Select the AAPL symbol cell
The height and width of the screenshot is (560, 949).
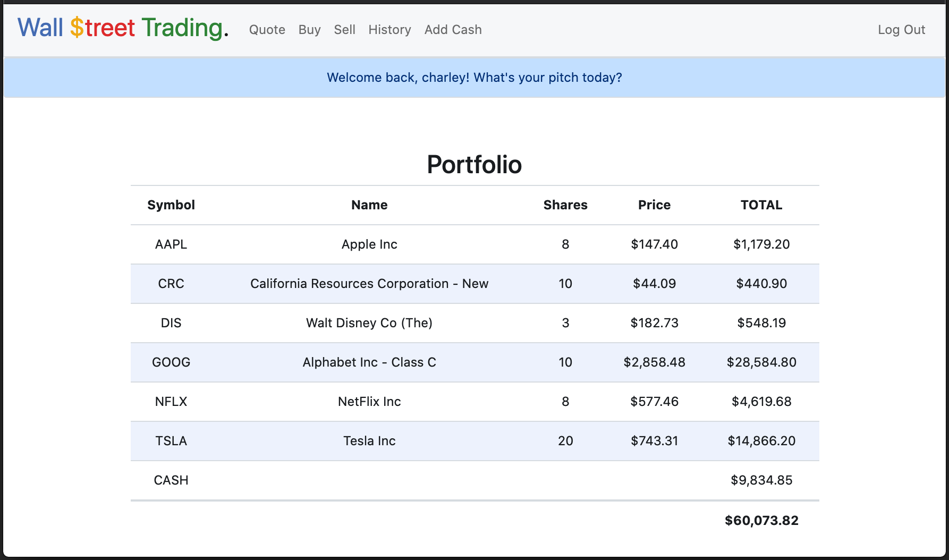pos(171,244)
